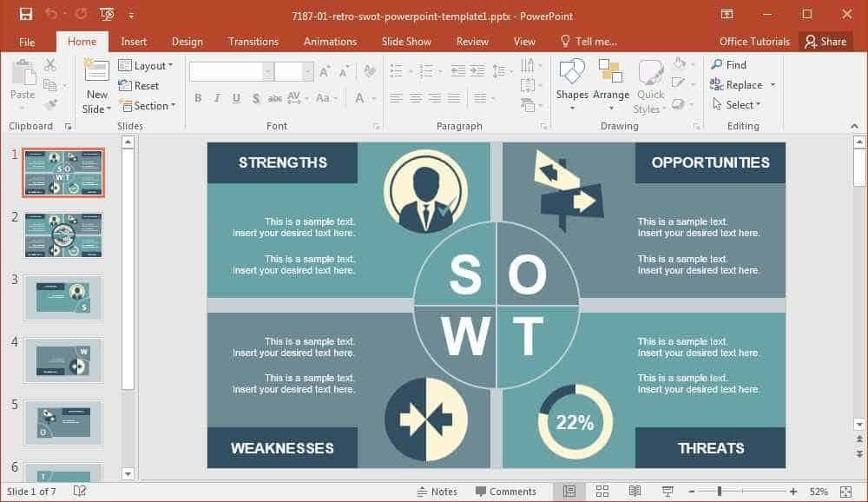Click the Share button
Viewport: 868px width, 502px height.
[825, 42]
